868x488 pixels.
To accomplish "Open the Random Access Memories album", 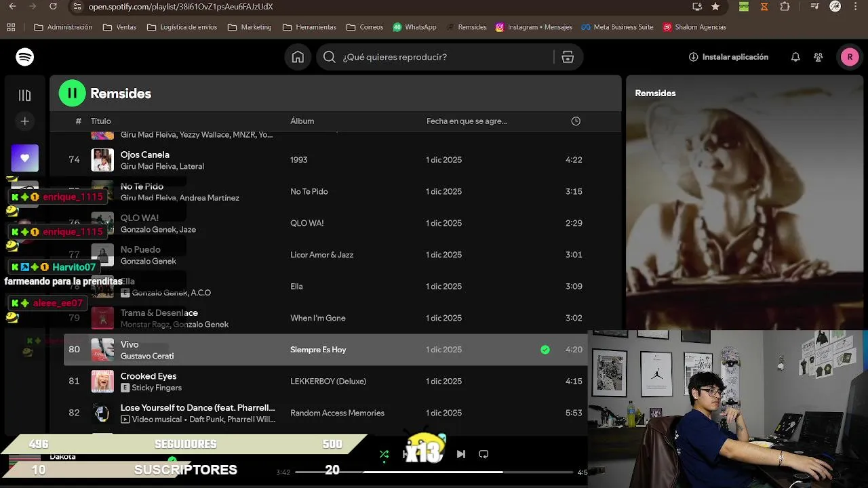I will (337, 413).
